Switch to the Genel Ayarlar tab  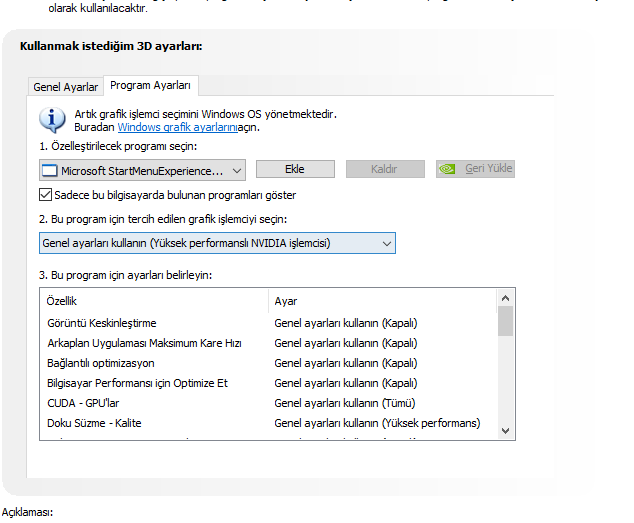pyautogui.click(x=66, y=87)
